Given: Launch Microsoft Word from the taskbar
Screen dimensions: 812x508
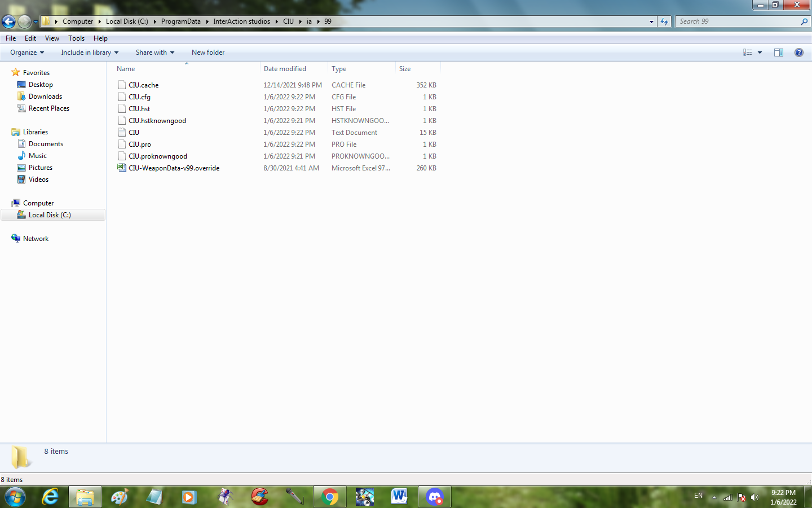Looking at the screenshot, I should (x=399, y=497).
